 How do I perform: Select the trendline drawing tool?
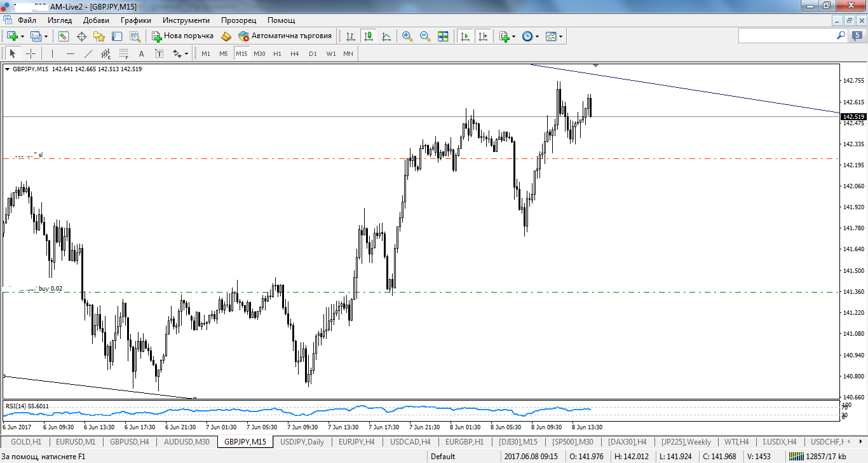pos(88,53)
